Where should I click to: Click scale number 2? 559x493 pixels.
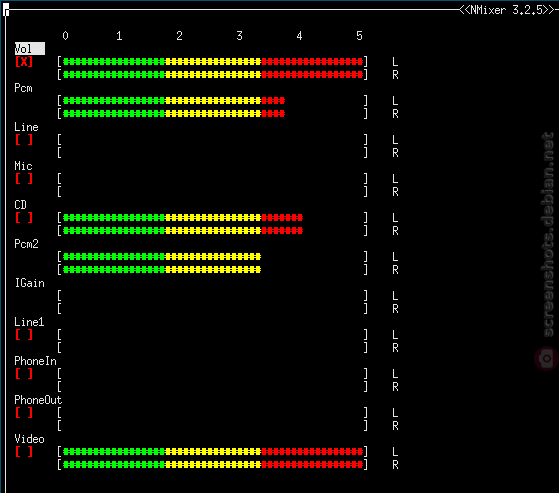(x=179, y=36)
